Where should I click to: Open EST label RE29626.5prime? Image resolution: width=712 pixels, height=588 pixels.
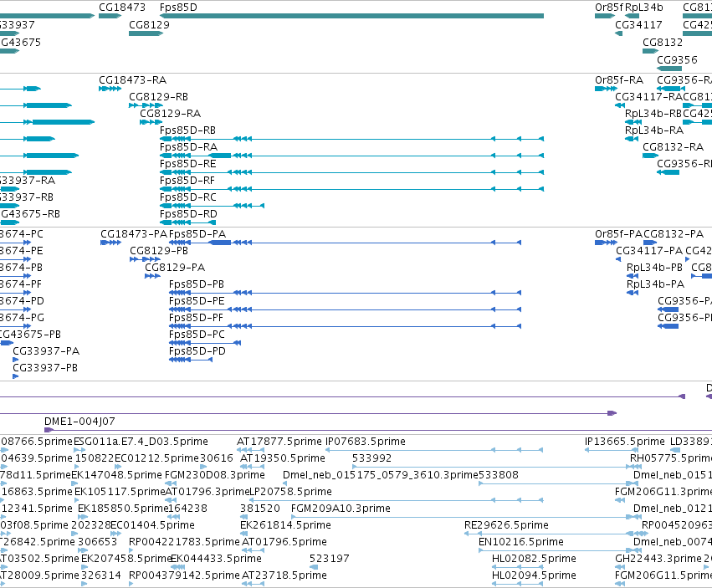(506, 525)
